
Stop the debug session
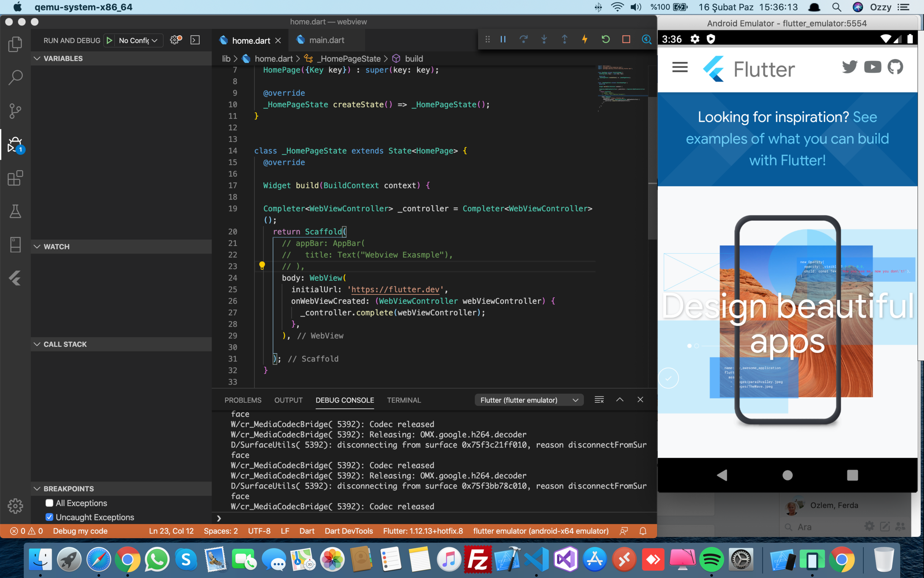coord(626,39)
